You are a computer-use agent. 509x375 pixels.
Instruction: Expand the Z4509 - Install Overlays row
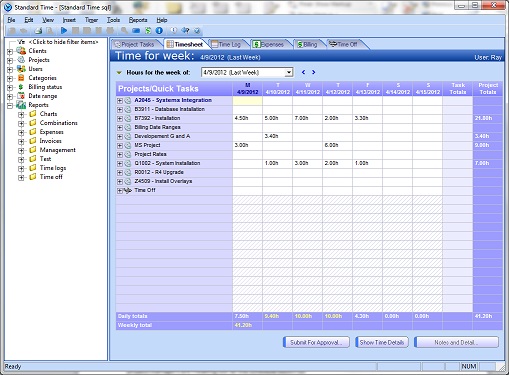(x=120, y=182)
